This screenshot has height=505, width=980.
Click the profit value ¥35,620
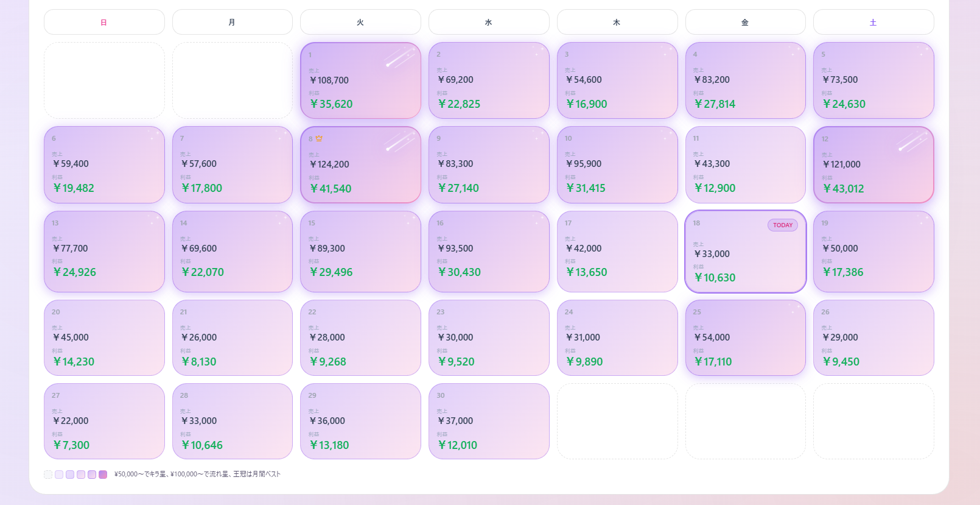(331, 104)
